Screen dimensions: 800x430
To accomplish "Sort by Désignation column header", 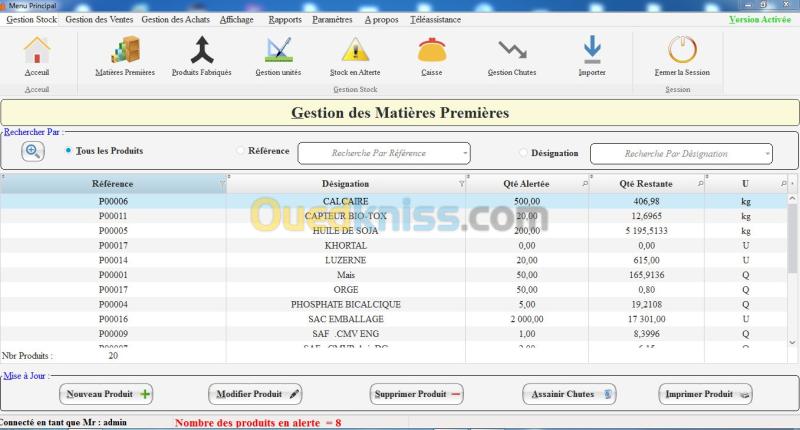I will pyautogui.click(x=345, y=184).
